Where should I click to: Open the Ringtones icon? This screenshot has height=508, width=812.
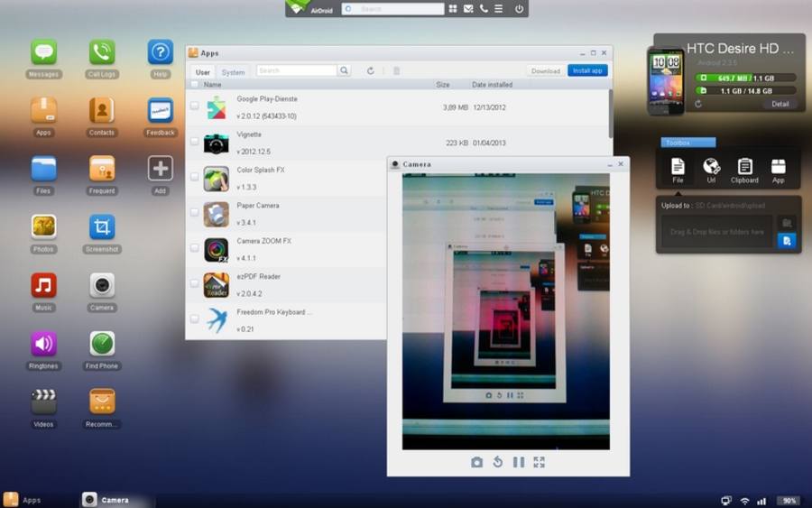(x=43, y=343)
